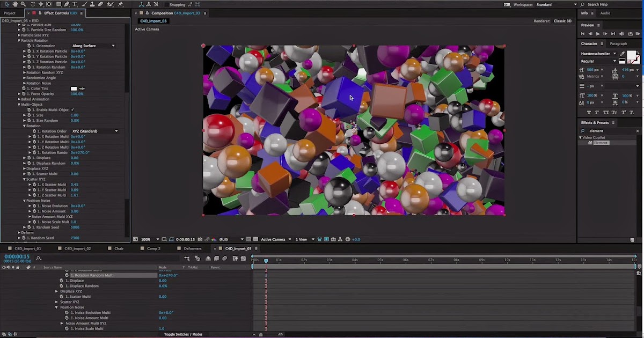Click the timeline playhead marker

click(266, 261)
